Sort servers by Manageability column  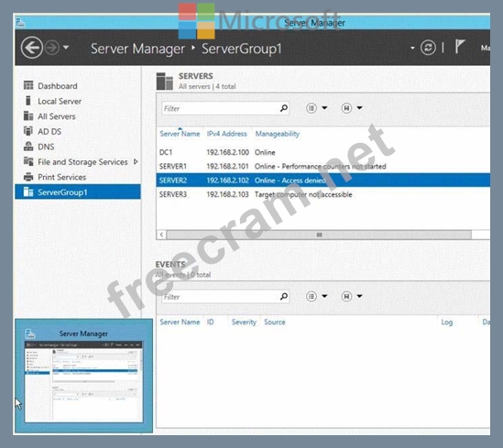point(278,134)
